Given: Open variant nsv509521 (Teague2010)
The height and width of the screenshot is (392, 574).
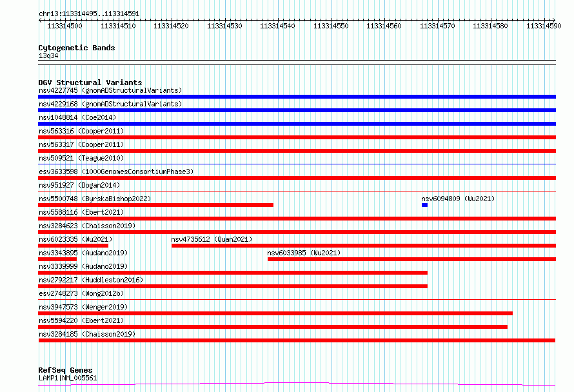Looking at the screenshot, I should [81, 158].
